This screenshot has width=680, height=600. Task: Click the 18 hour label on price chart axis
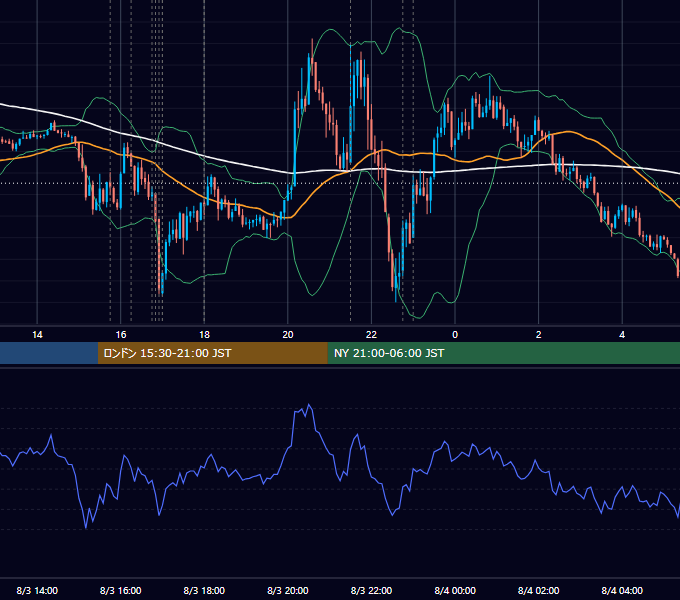pos(204,335)
